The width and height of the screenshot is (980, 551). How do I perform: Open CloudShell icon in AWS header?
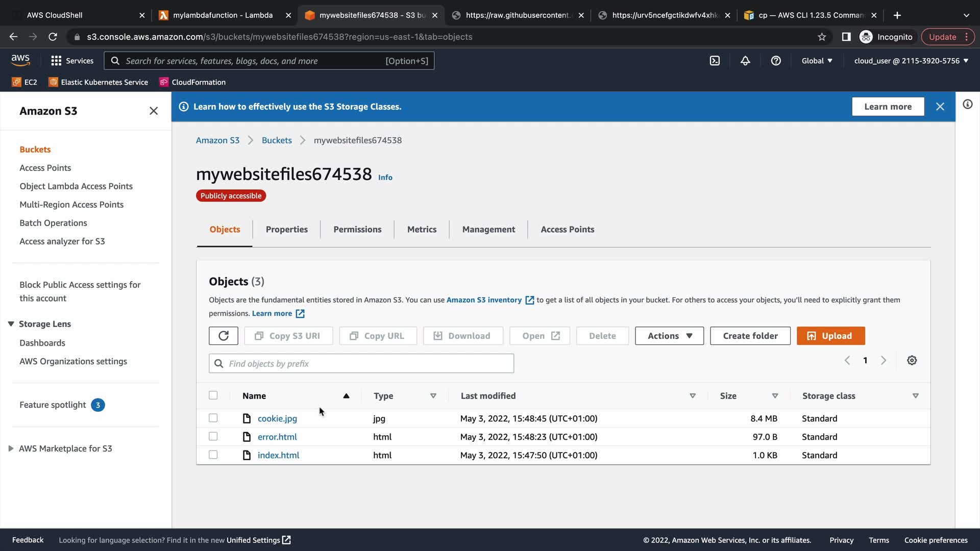pyautogui.click(x=715, y=61)
